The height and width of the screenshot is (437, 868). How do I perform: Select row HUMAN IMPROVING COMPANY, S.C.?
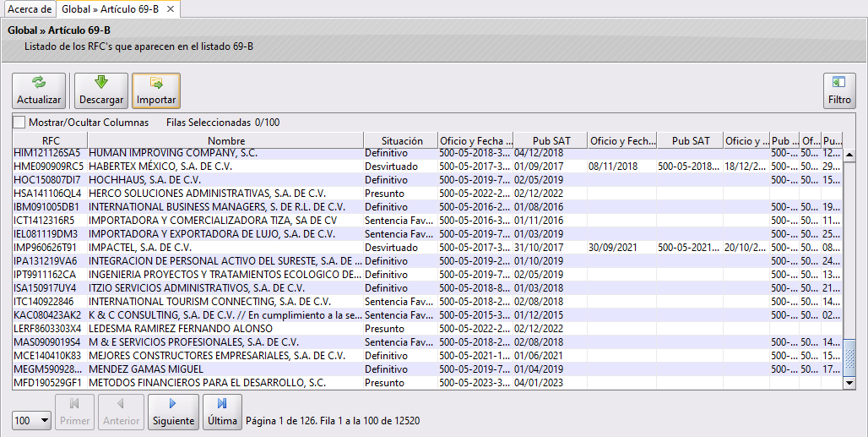[x=427, y=154]
